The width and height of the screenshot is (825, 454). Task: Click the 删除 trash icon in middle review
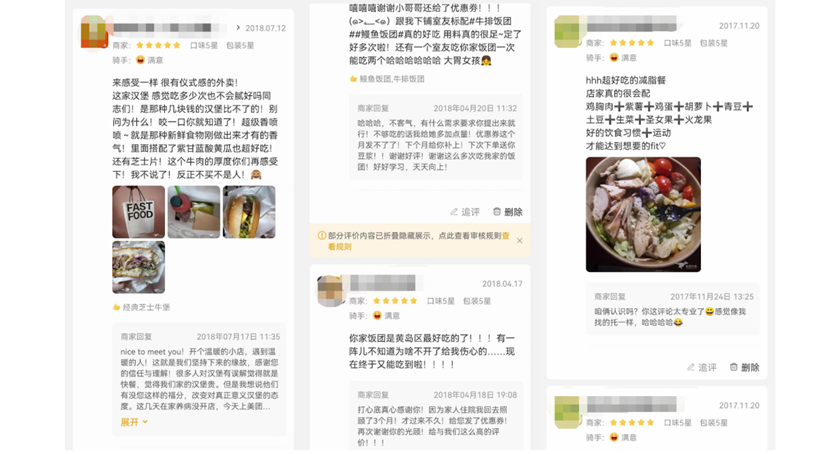coord(497,211)
